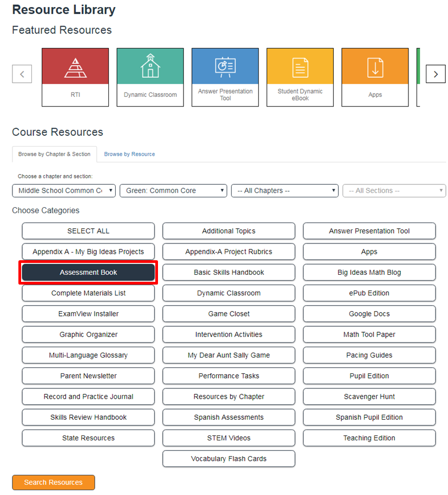
Task: Open the Answer Presentation Tool icon card
Action: [x=225, y=77]
